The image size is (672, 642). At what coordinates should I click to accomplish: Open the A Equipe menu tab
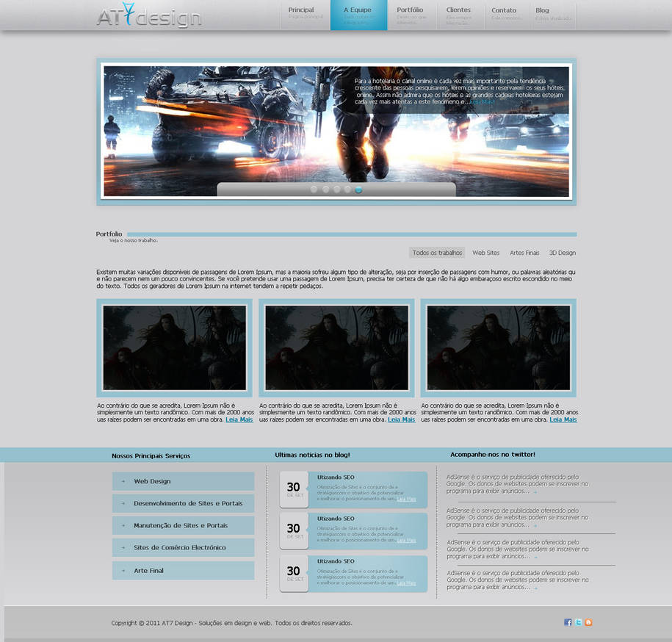[x=358, y=15]
